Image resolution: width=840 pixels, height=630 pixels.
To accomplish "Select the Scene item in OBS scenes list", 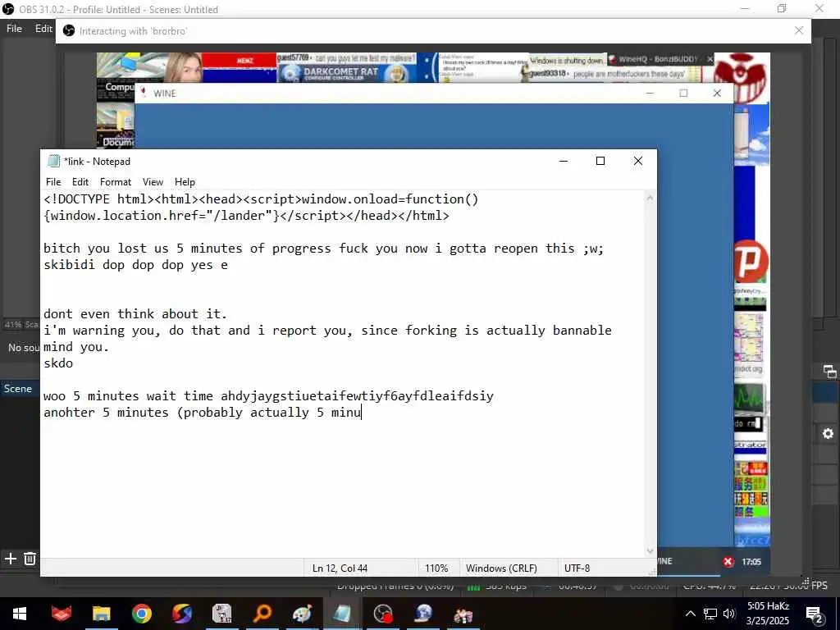I will [x=18, y=389].
